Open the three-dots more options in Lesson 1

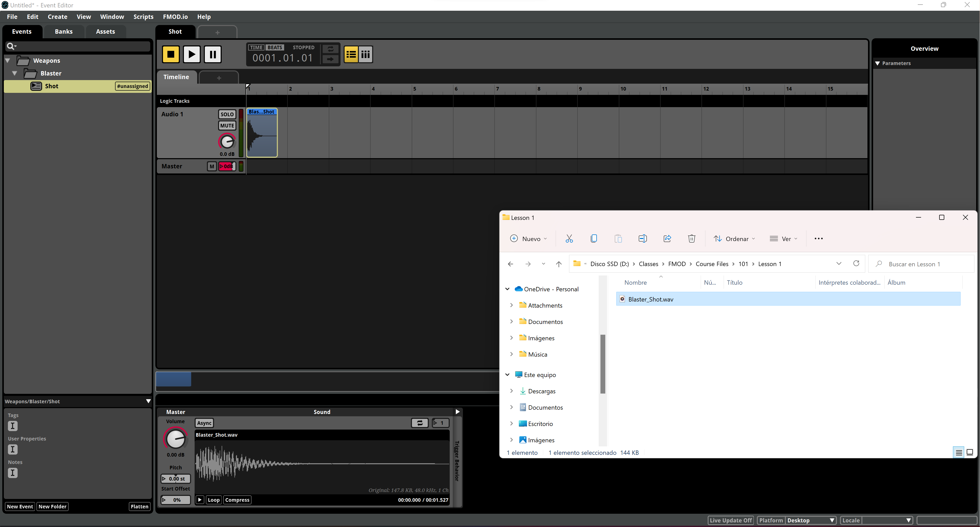click(x=819, y=239)
